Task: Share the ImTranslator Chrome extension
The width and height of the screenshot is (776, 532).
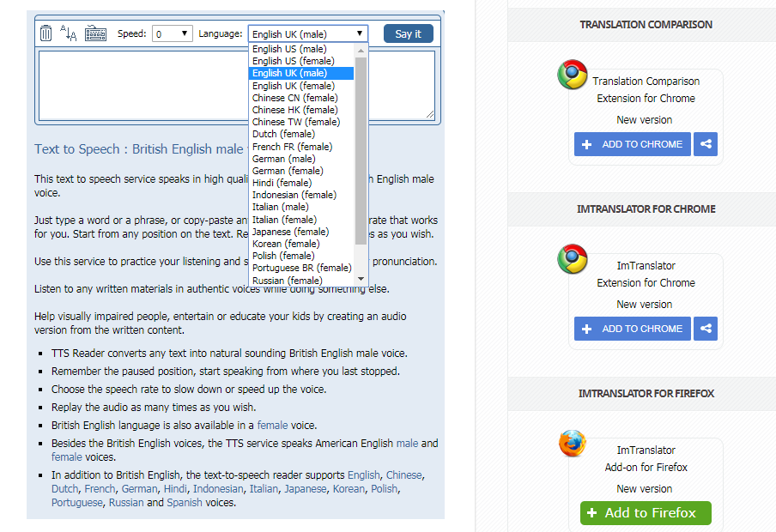Action: pos(706,329)
